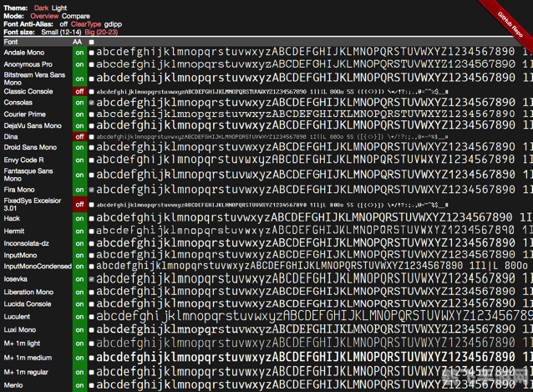Uncheck the Consolas font checkbox
533x392 pixels.
[x=92, y=103]
